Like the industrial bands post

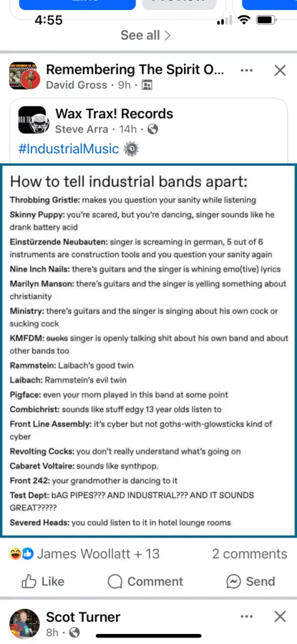43,581
